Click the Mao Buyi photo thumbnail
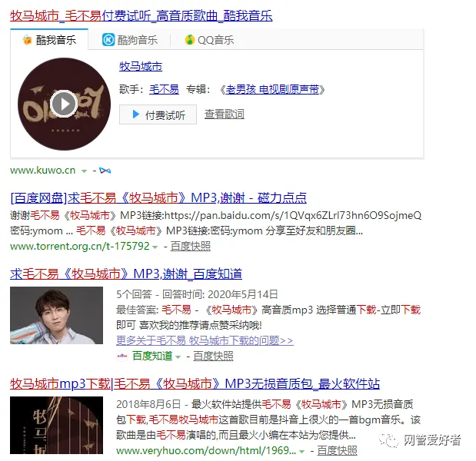Viewport: 476px width, 461px height. 56,316
